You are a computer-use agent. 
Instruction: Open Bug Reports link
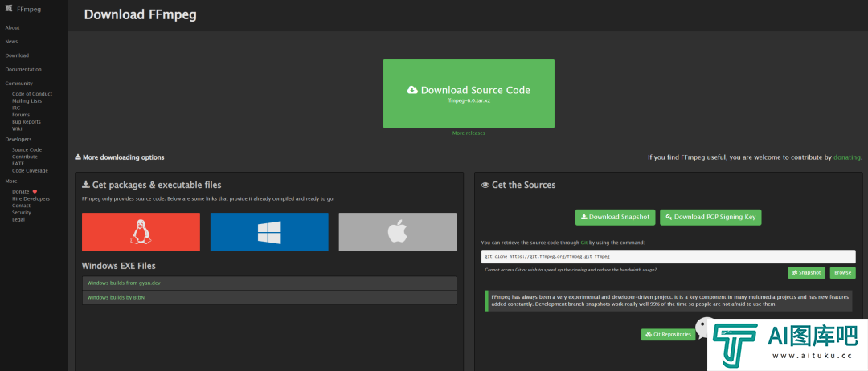tap(27, 121)
